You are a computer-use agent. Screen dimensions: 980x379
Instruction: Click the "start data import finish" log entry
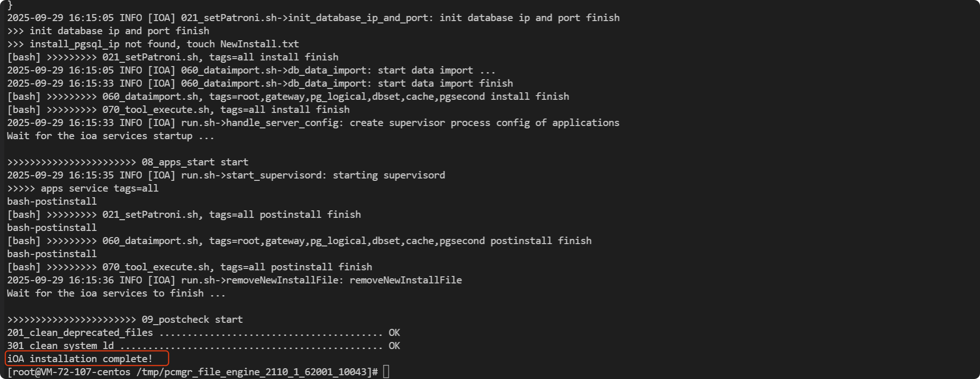(x=260, y=83)
